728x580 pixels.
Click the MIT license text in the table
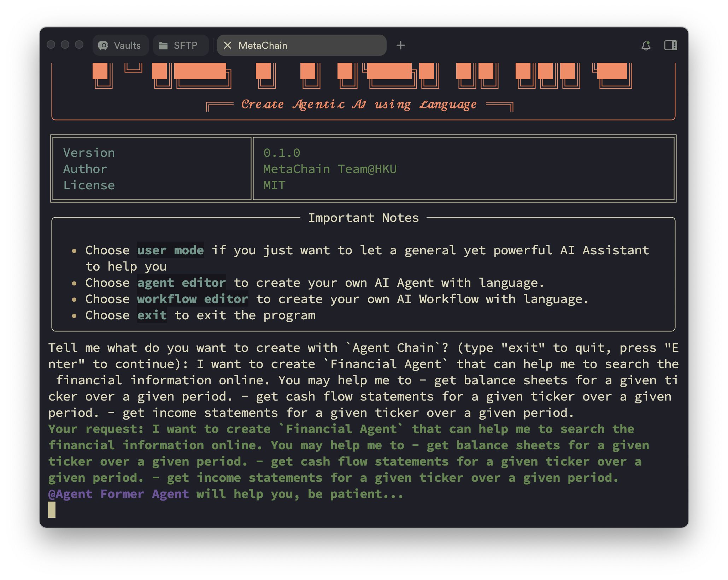pos(274,185)
